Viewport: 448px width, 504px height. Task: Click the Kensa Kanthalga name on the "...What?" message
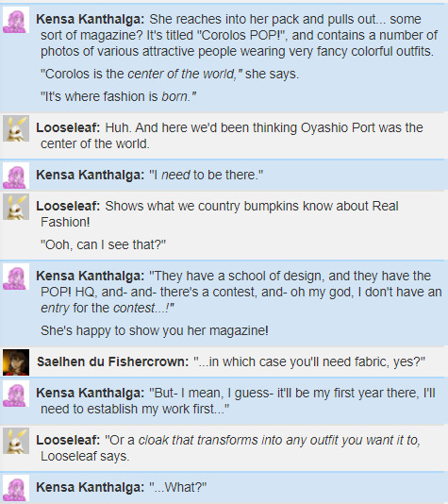click(91, 488)
